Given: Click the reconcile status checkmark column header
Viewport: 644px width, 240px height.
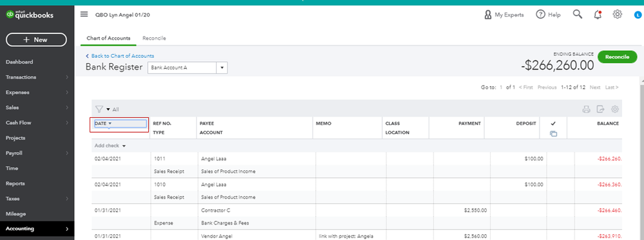Looking at the screenshot, I should coord(553,124).
